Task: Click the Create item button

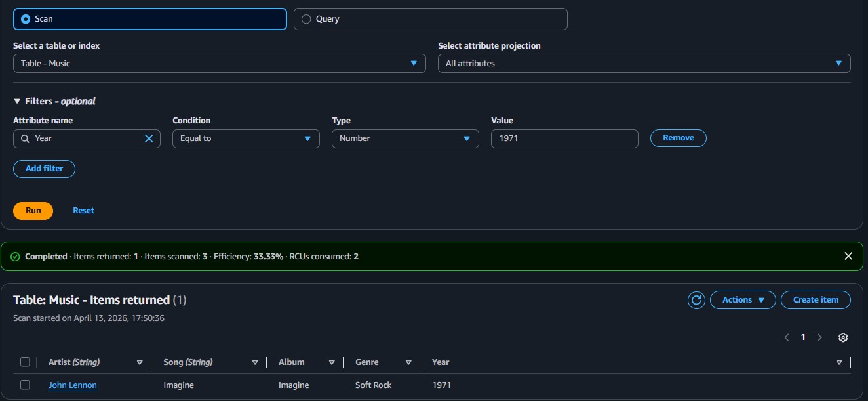Action: coord(816,300)
